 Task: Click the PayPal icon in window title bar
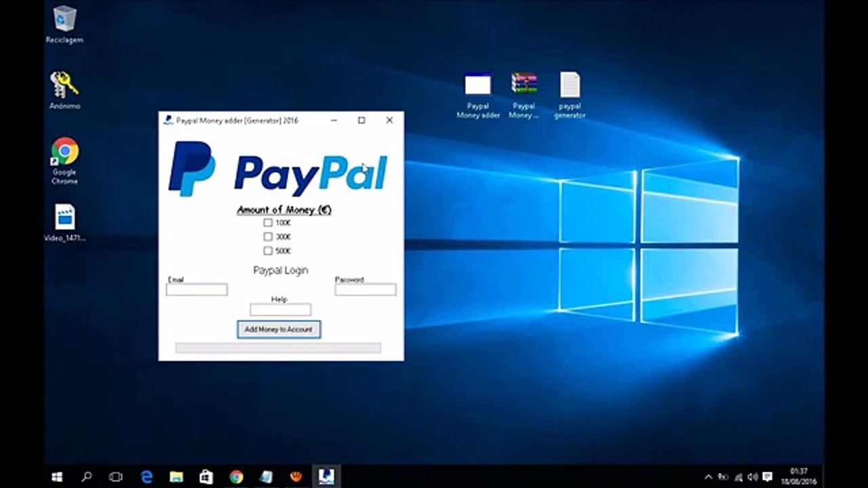[x=168, y=120]
